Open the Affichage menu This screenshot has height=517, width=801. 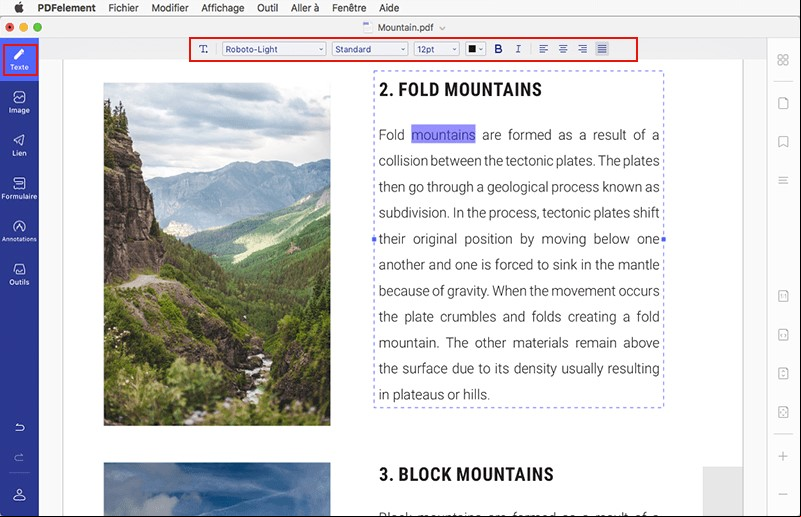(222, 8)
